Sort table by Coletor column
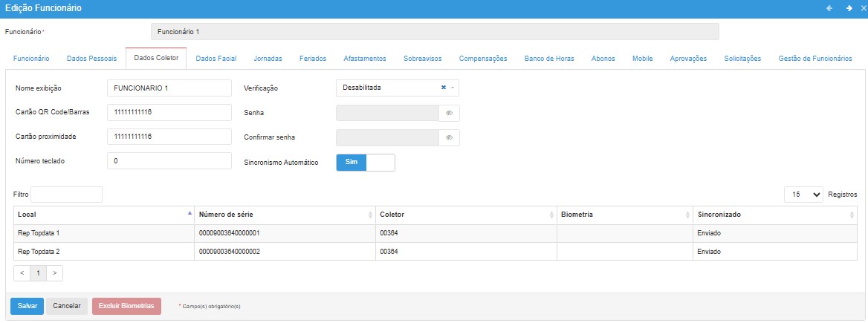This screenshot has width=868, height=323. 466,215
